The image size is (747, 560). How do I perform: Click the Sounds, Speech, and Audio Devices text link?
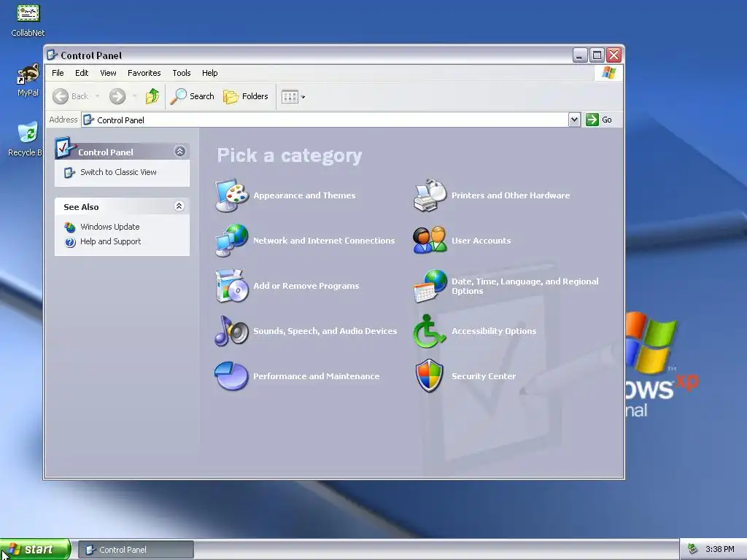(325, 331)
